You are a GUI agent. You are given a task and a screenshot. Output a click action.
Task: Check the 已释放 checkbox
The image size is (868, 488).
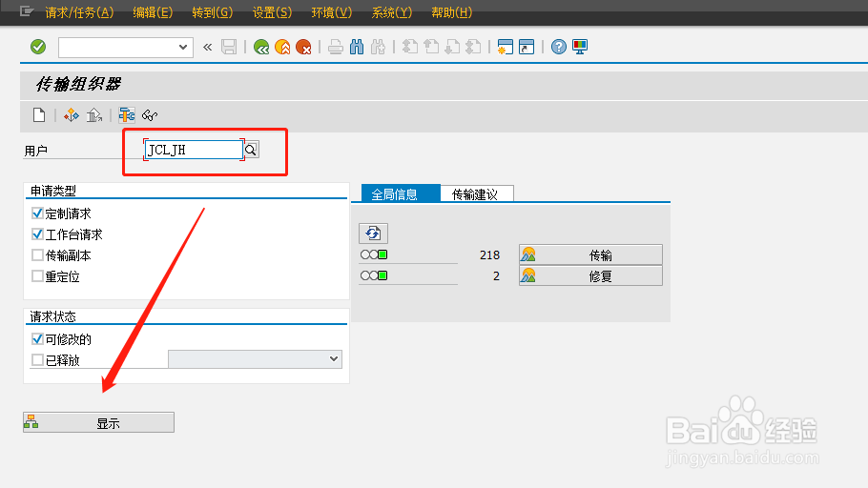click(x=37, y=359)
